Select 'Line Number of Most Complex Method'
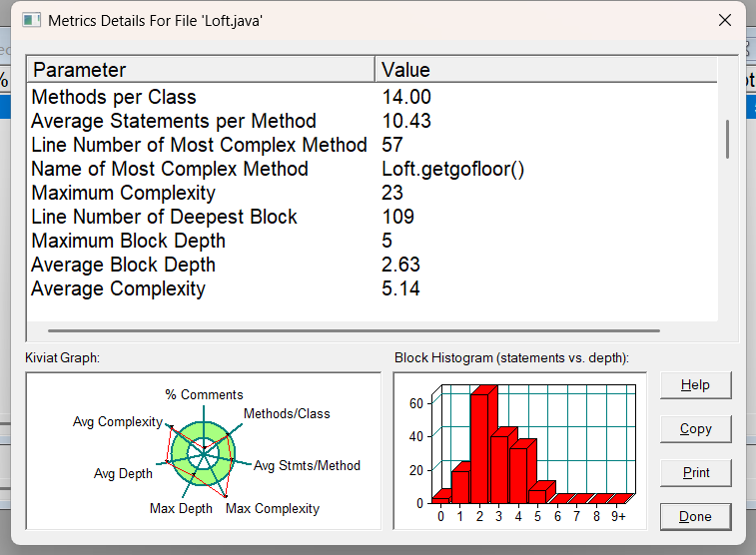Screen dimensions: 756x555 click(373, 145)
